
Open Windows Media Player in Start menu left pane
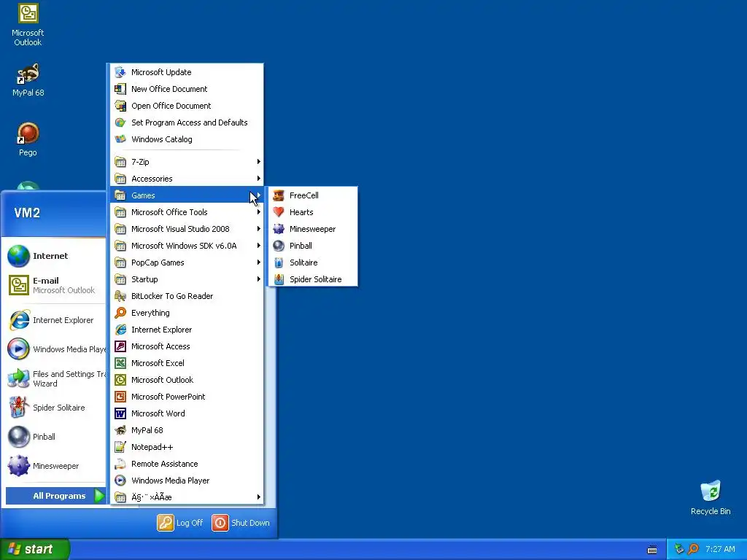click(55, 349)
